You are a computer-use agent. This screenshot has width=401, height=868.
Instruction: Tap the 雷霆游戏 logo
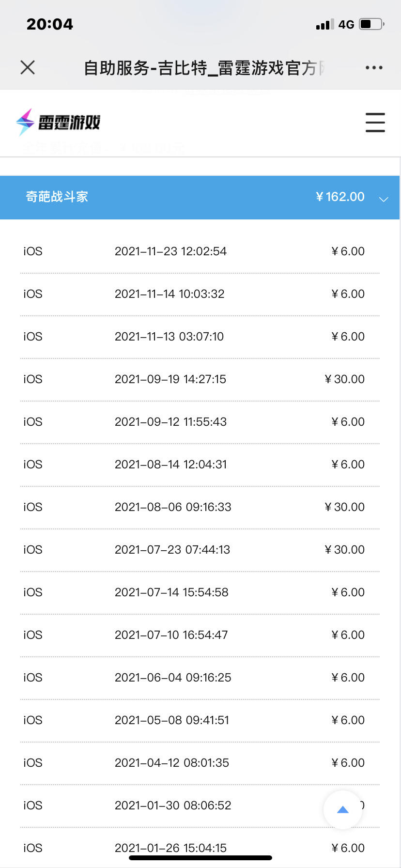click(x=58, y=122)
